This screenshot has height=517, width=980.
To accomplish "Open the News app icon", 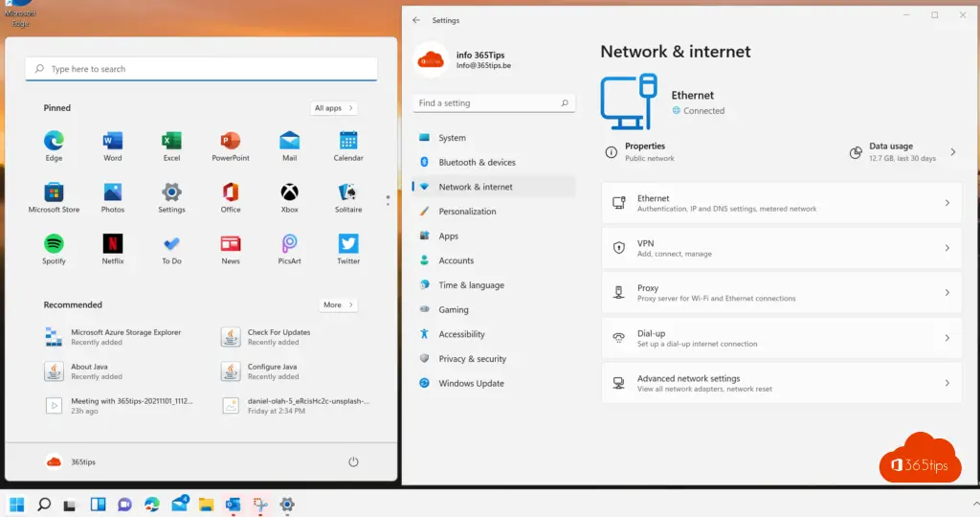I will 231,249.
